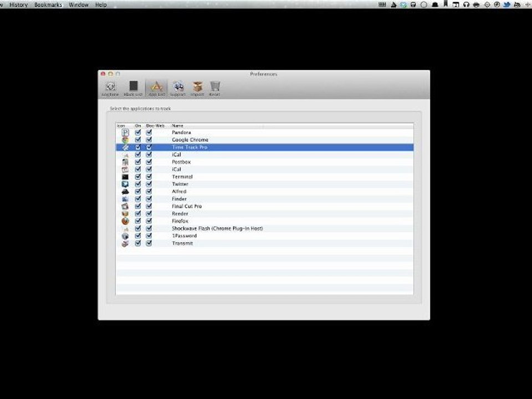Select the Postbox row name
Screen dimensions: 532x399
click(x=181, y=162)
